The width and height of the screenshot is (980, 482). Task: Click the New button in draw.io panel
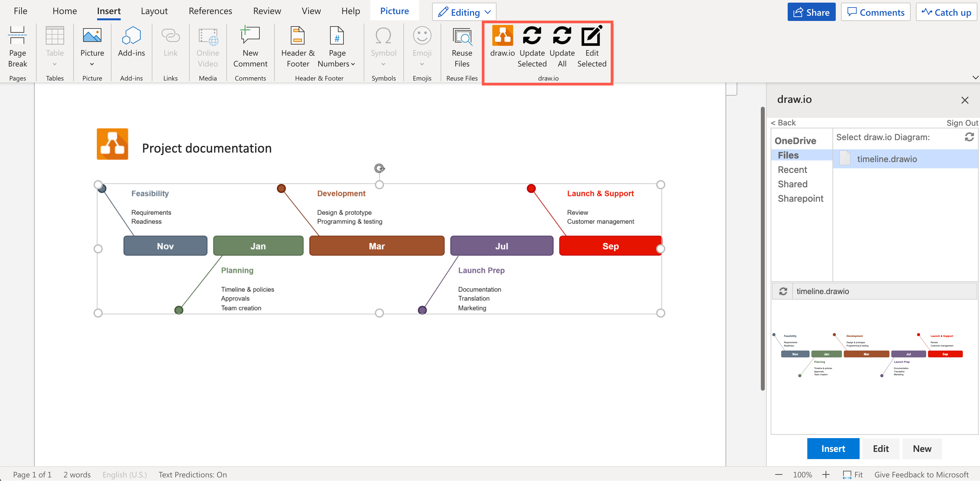[x=923, y=448]
